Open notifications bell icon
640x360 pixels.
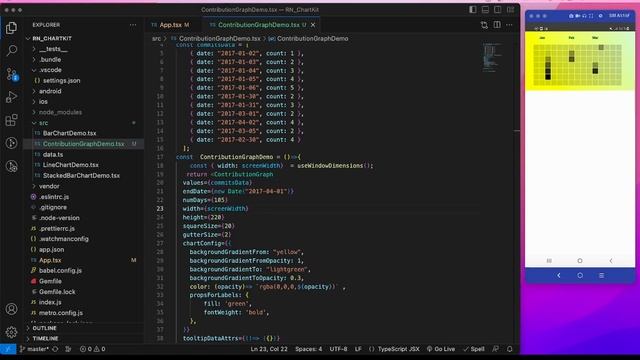(509, 349)
